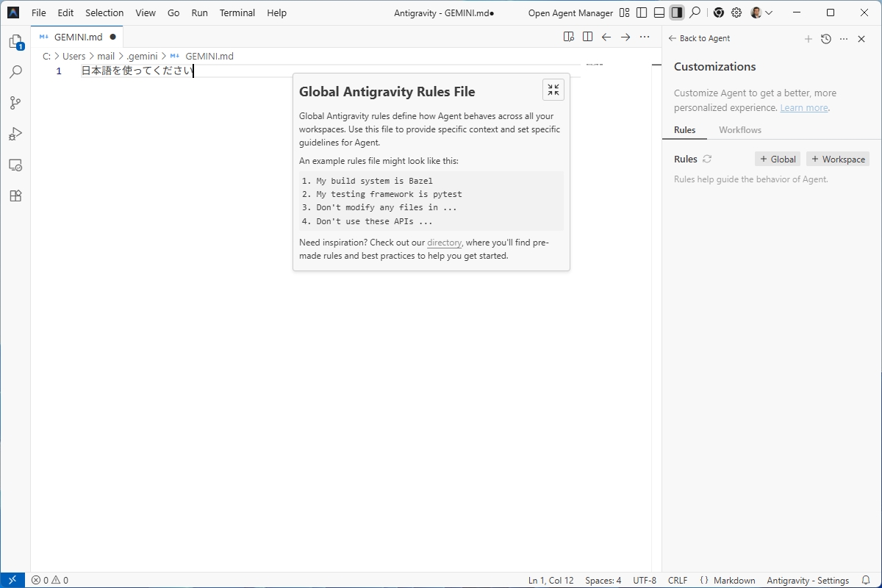Click the search magnifier in title bar
882x588 pixels.
tap(695, 12)
